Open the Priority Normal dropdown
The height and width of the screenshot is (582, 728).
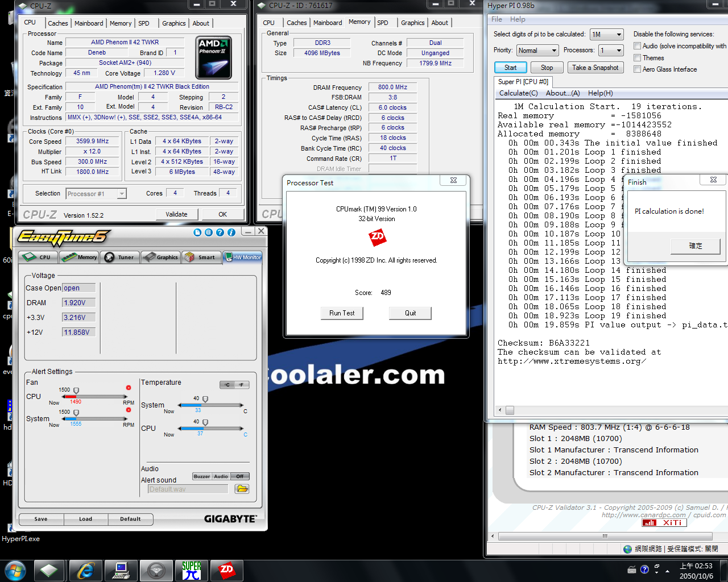click(x=553, y=51)
